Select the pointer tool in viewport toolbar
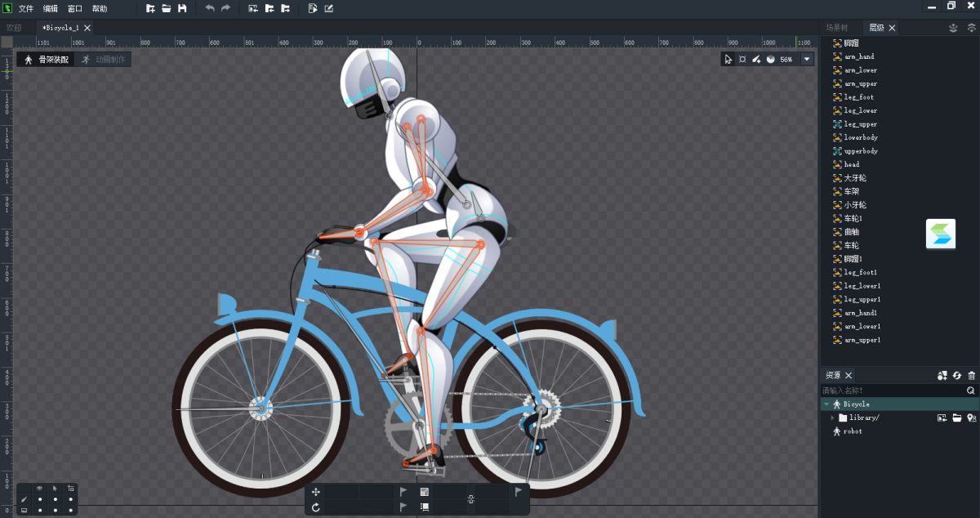980x518 pixels. tap(728, 60)
